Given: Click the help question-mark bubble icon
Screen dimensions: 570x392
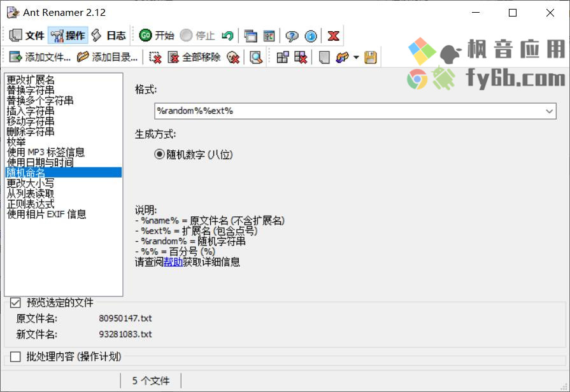Looking at the screenshot, I should 292,36.
